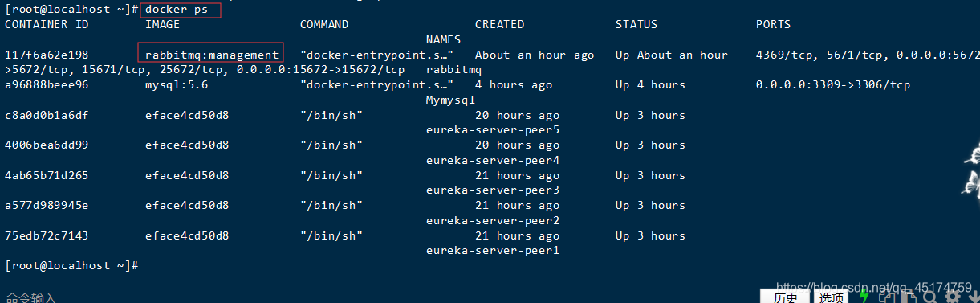Viewport: 980px width, 303px height.
Task: Click container ID a577d989945e
Action: click(47, 205)
